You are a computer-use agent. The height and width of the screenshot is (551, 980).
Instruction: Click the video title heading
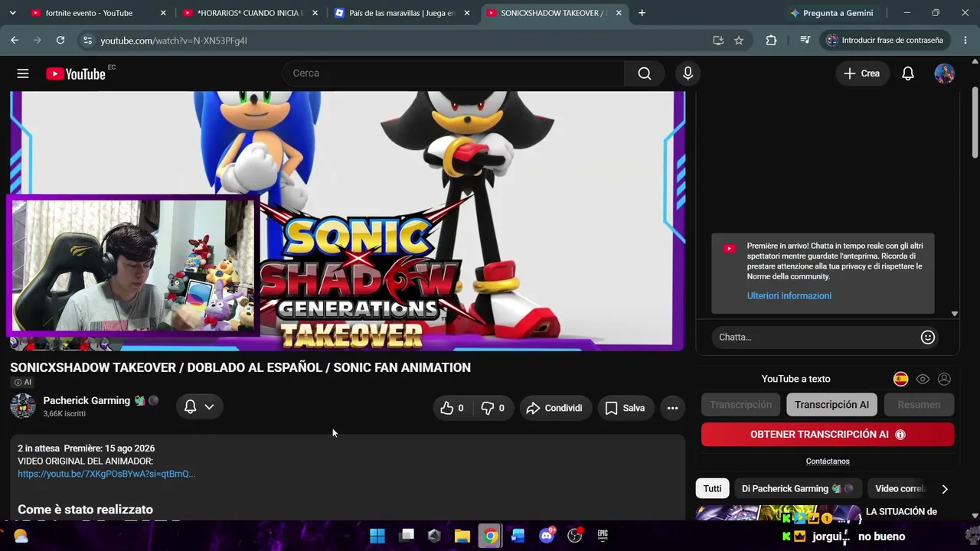pyautogui.click(x=240, y=367)
